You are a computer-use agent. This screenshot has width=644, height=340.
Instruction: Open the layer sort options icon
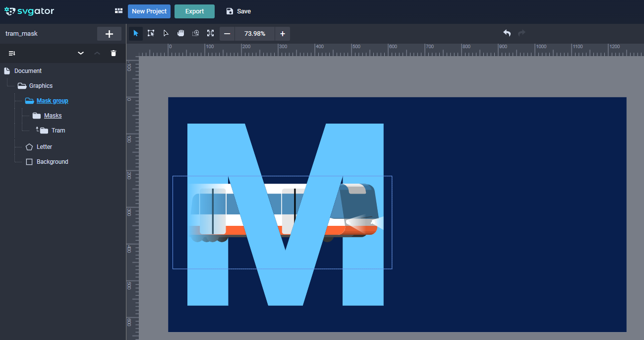(x=12, y=53)
